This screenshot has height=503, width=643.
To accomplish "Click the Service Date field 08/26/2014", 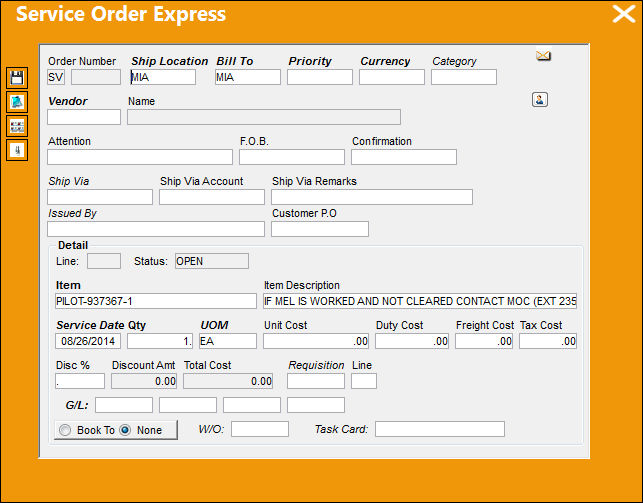I will pyautogui.click(x=88, y=341).
